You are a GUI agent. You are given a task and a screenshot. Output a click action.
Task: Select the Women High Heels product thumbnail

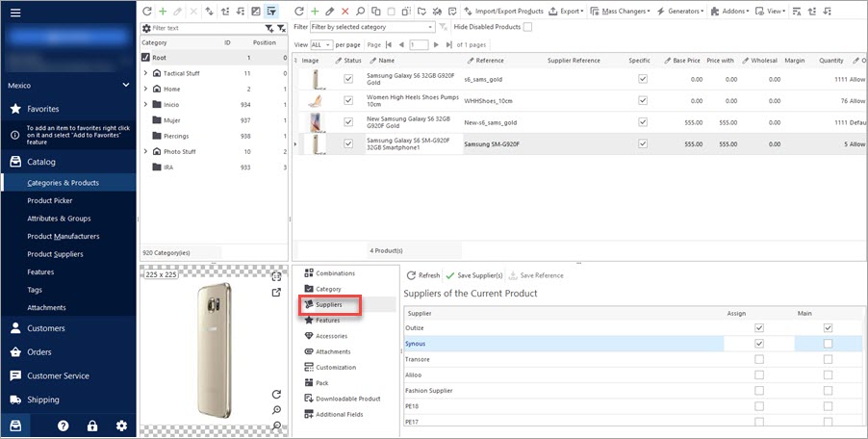pyautogui.click(x=315, y=101)
